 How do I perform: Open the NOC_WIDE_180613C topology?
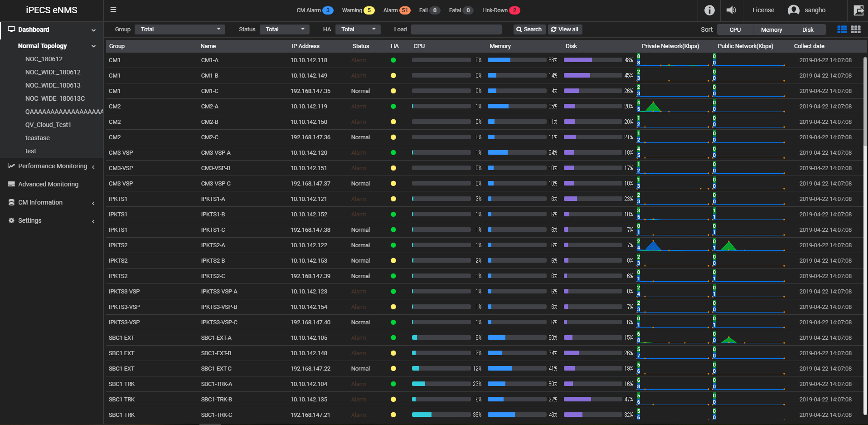pyautogui.click(x=55, y=98)
